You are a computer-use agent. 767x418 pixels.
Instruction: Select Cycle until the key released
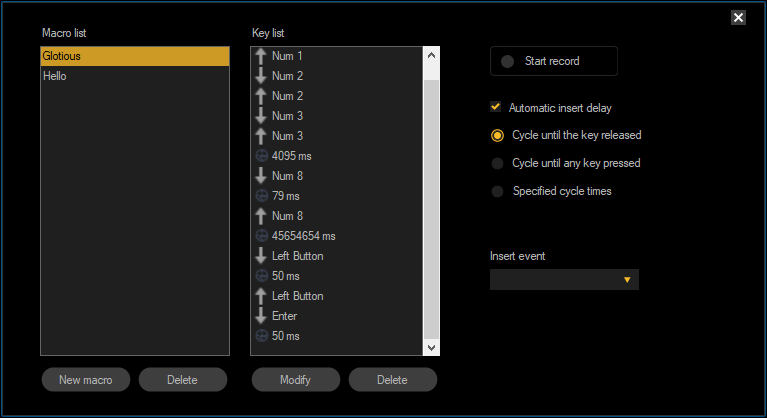pos(498,135)
